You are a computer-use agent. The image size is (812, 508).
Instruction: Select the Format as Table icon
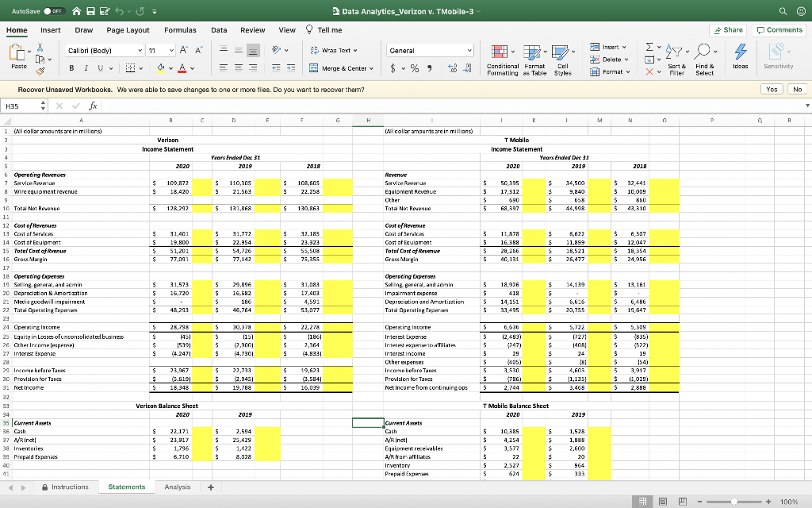point(534,60)
